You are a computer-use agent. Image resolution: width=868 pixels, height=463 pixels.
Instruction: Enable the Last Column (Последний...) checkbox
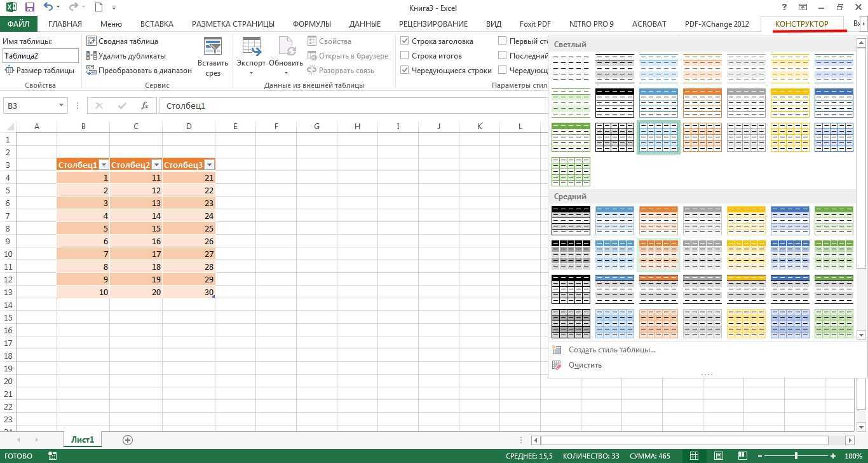pyautogui.click(x=503, y=56)
